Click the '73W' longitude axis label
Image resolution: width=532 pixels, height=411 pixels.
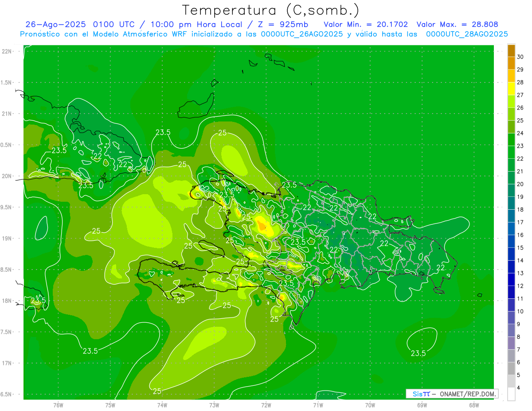coord(214,405)
